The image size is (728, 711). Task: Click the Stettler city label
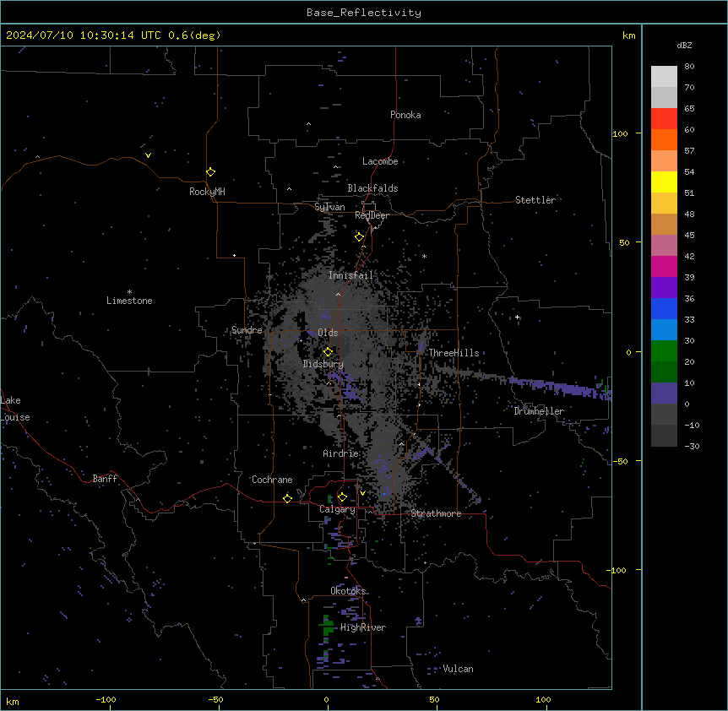coord(535,200)
